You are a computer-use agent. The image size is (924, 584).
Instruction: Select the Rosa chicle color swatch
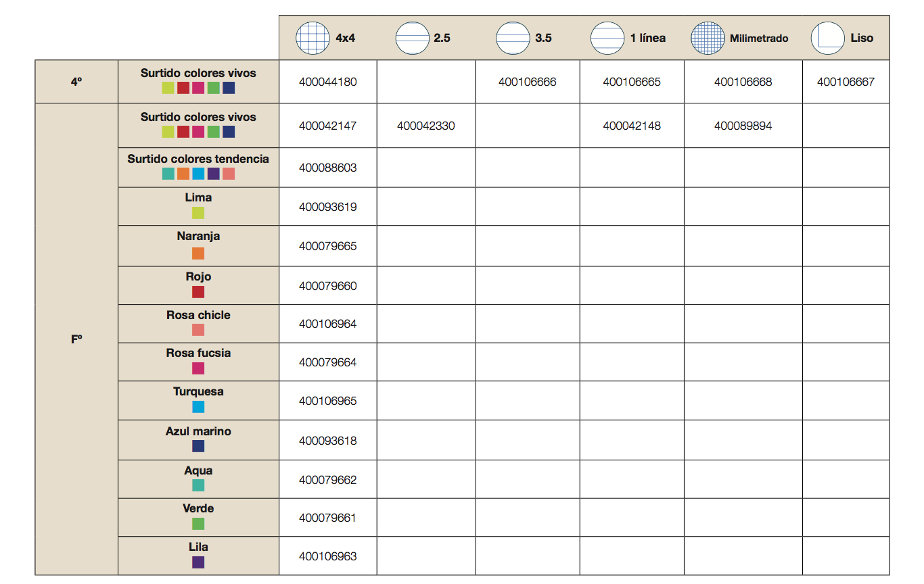tap(198, 330)
